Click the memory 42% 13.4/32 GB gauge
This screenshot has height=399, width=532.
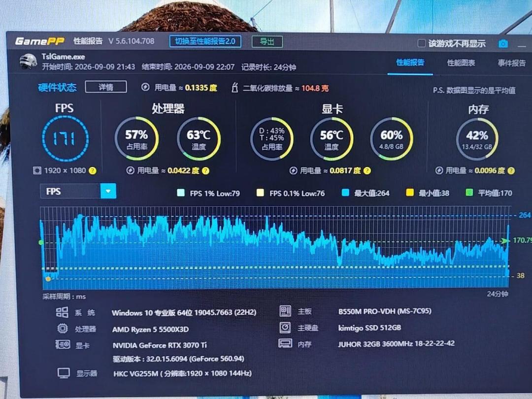click(477, 139)
